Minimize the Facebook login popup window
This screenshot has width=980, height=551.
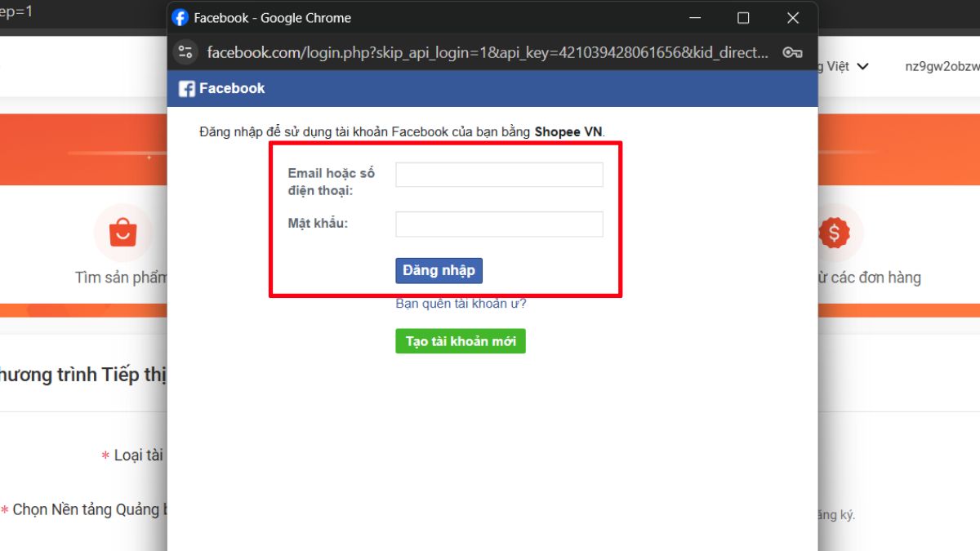[x=696, y=18]
